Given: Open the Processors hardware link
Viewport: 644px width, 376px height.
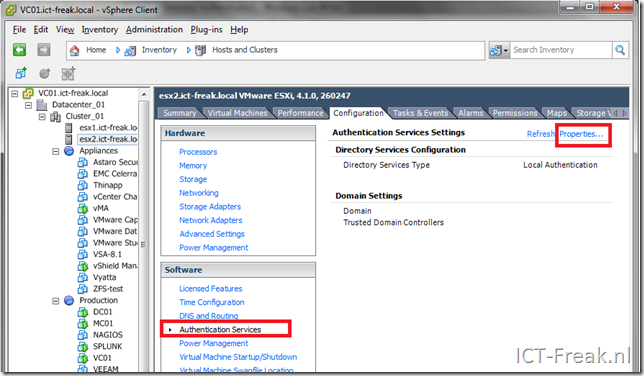Looking at the screenshot, I should pos(198,152).
